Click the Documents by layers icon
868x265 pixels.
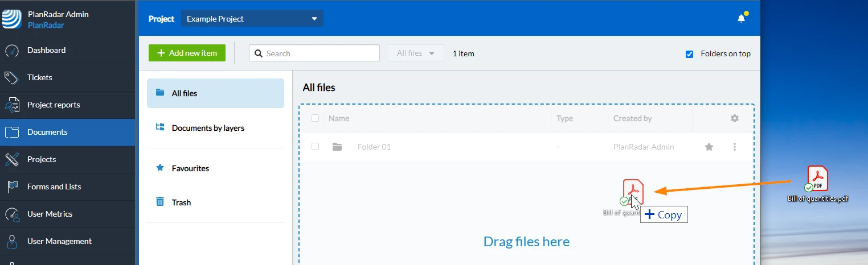coord(160,127)
